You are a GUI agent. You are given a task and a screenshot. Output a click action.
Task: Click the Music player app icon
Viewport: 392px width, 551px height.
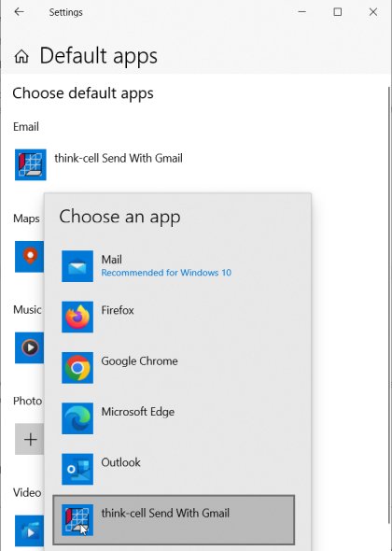click(30, 348)
